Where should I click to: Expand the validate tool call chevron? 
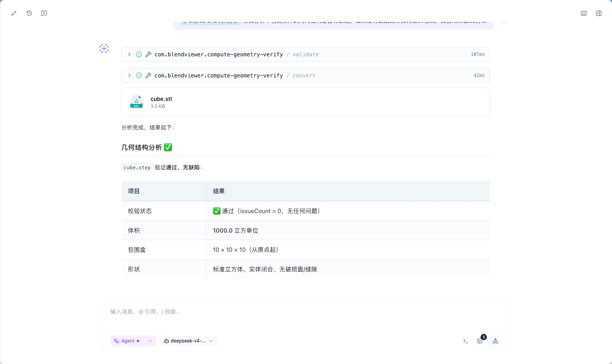coord(129,54)
